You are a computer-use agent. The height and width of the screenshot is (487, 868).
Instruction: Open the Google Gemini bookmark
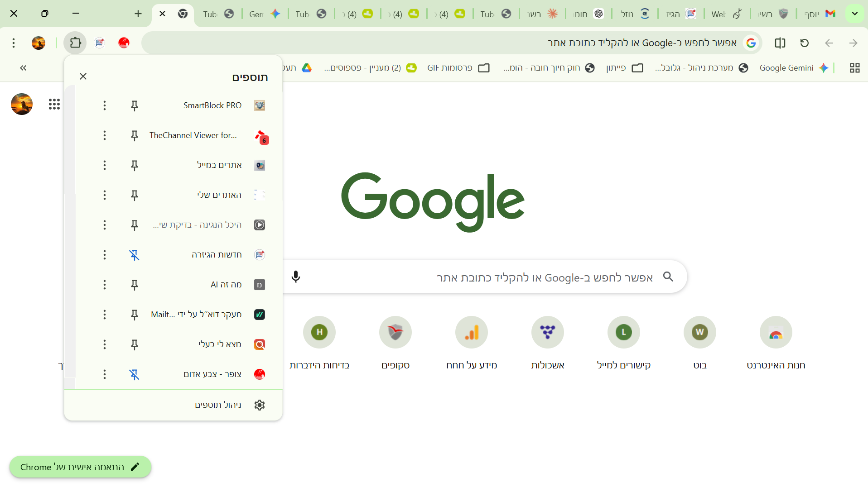(786, 68)
